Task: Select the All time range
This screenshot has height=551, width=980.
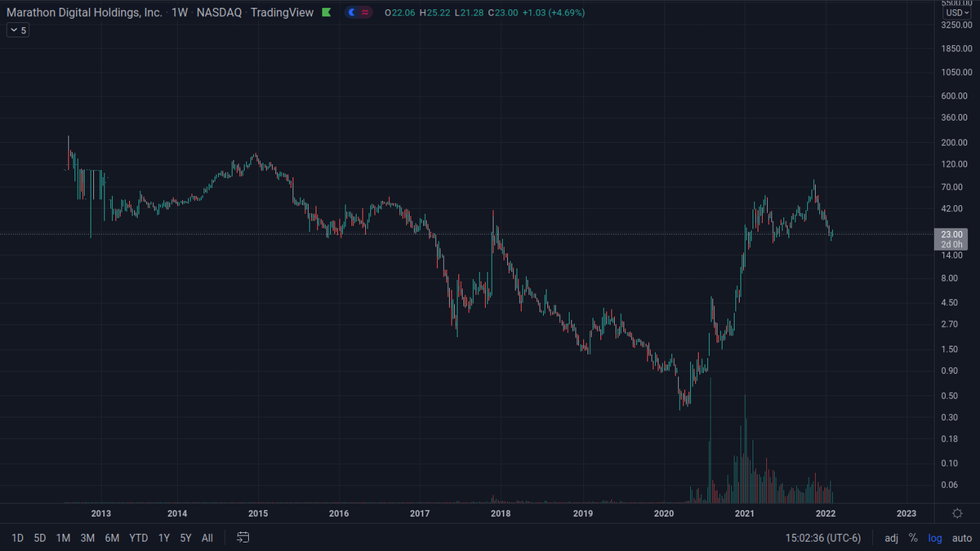Action: (x=207, y=538)
